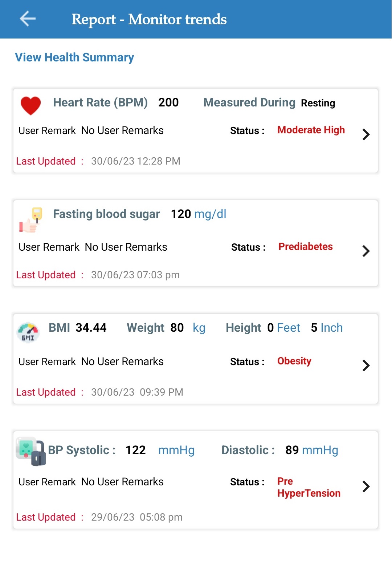Image resolution: width=392 pixels, height=582 pixels.
Task: Tap the Weight 80 kg value
Action: 166,328
